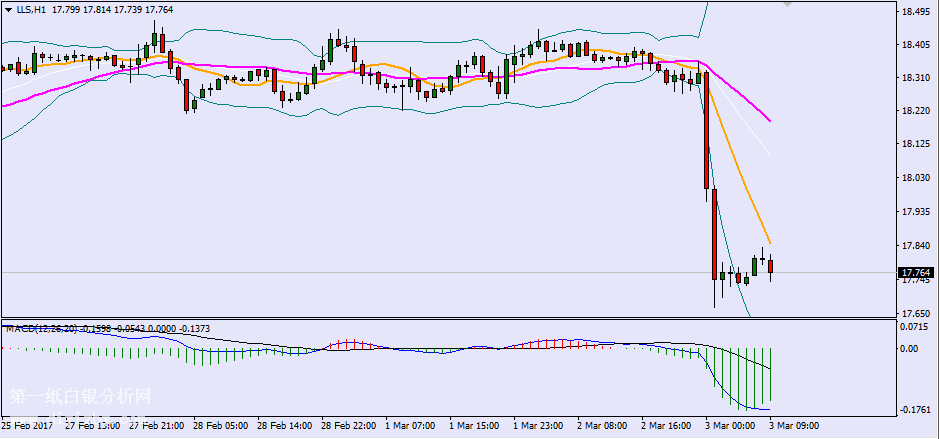Click the 18.030 price scale label
The image size is (939, 439).
coord(916,178)
